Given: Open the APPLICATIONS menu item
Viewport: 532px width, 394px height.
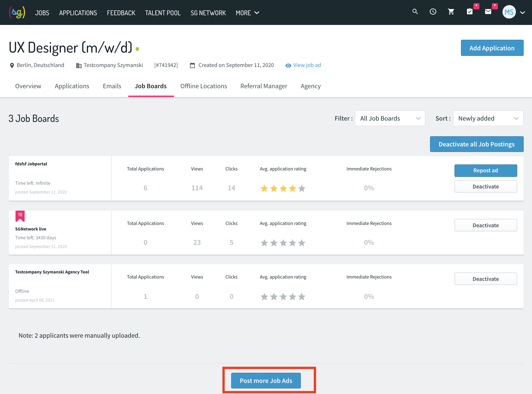Looking at the screenshot, I should point(78,13).
